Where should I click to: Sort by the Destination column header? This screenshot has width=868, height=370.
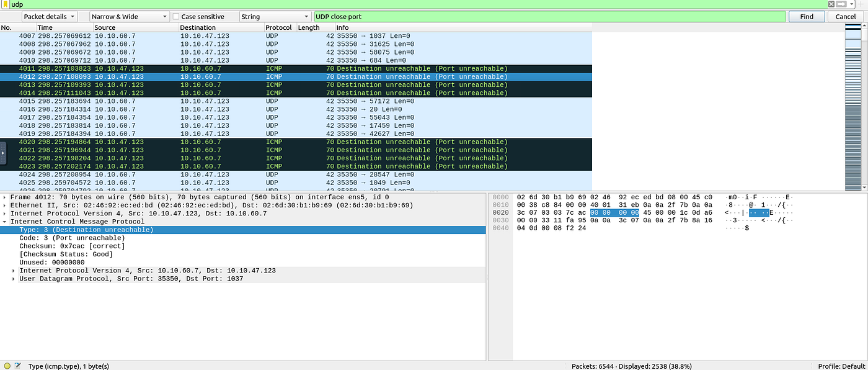pyautogui.click(x=221, y=27)
